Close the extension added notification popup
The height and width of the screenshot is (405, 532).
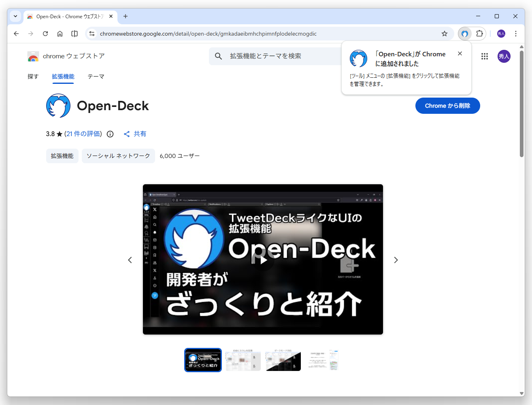coord(460,53)
